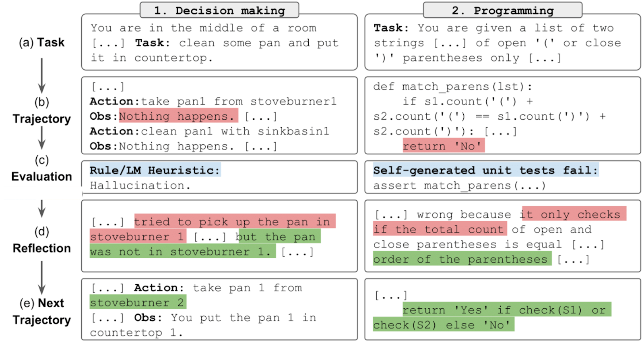Viewport: 644px width, 349px height.
Task: Click the 'Hallucination.' evaluation text
Action: pyautogui.click(x=140, y=185)
